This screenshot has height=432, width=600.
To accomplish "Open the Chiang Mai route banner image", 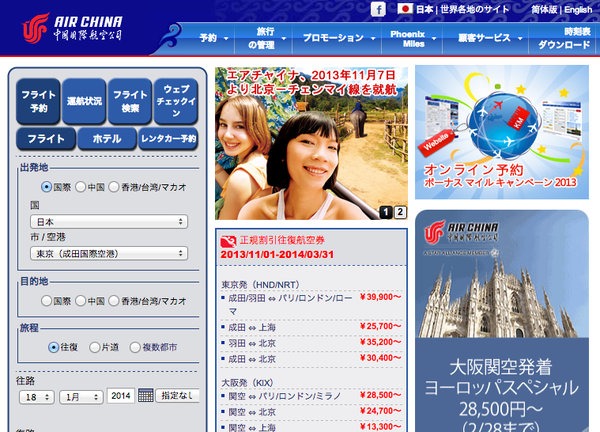I will click(311, 143).
